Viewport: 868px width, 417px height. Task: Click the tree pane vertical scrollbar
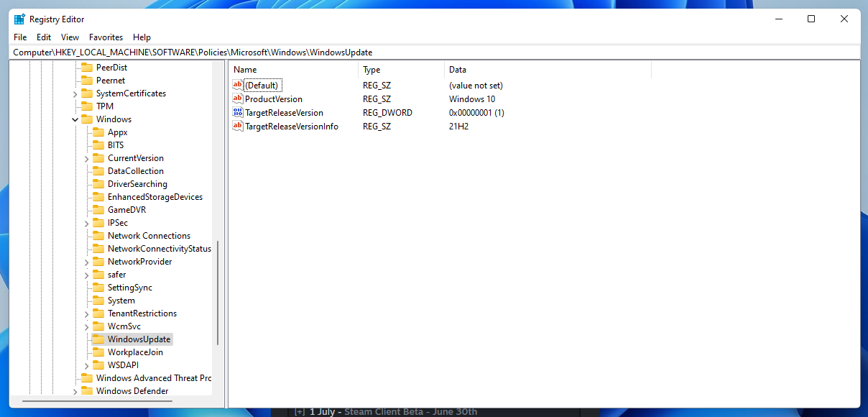pyautogui.click(x=218, y=293)
